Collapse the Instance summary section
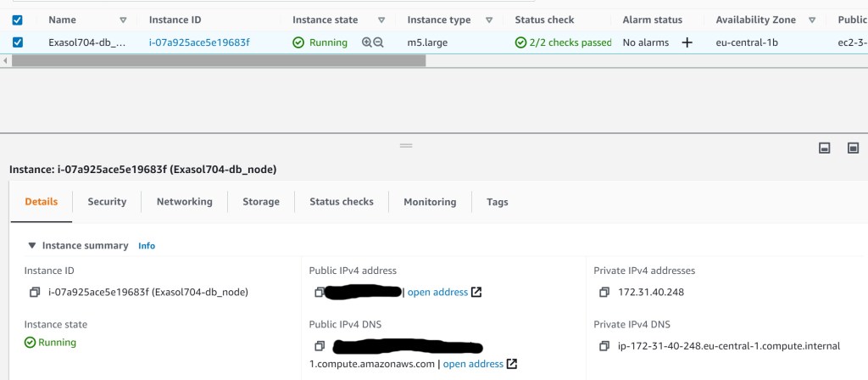Viewport: 868px width, 380px height. (32, 246)
